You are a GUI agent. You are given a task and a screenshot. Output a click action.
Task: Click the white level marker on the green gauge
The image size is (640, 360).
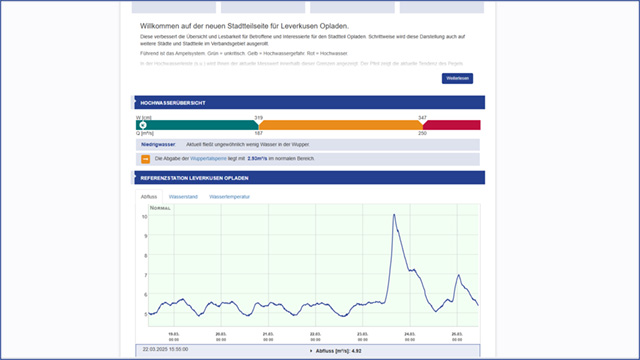[143, 125]
